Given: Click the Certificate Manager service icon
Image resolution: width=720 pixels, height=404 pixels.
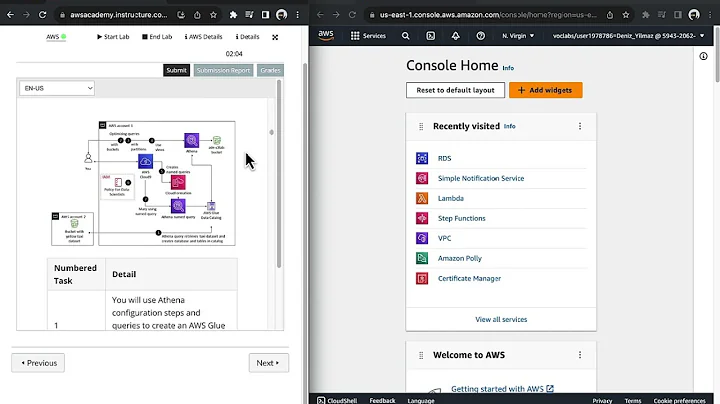Looking at the screenshot, I should (422, 278).
